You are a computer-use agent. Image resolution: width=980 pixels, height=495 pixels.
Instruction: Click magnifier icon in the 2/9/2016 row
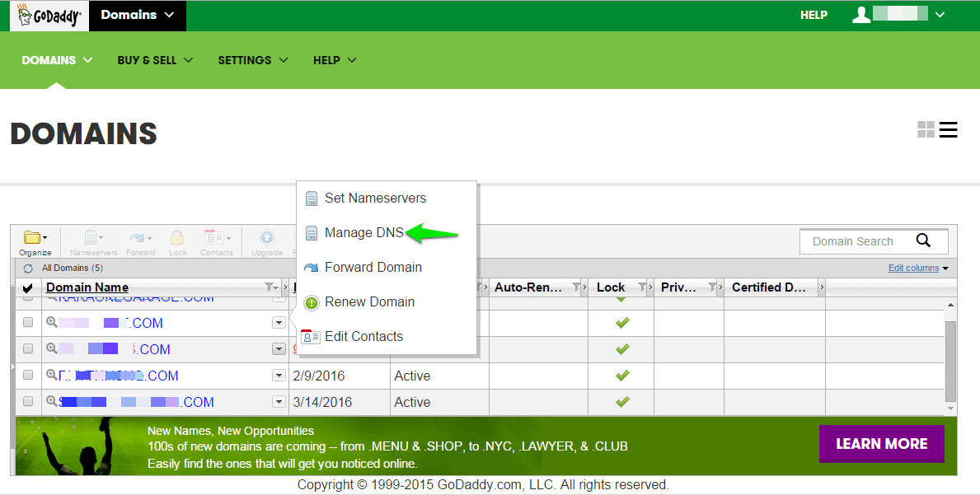[52, 375]
